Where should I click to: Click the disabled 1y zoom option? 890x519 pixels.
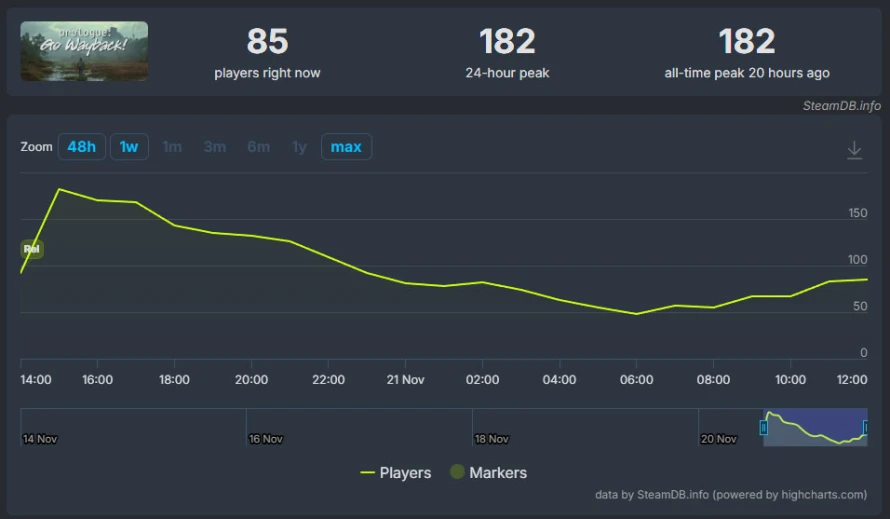click(x=299, y=147)
